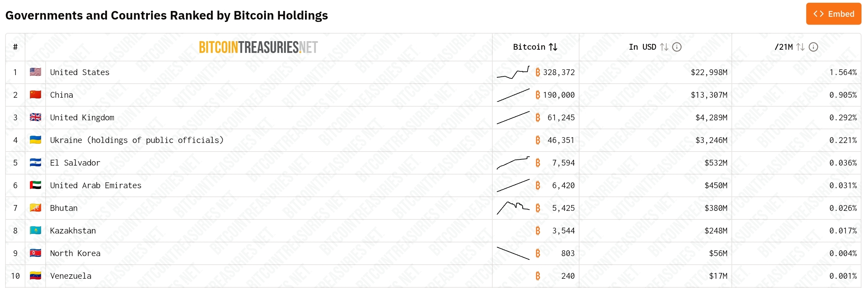Image resolution: width=868 pixels, height=288 pixels.
Task: Sort by /21M column arrows
Action: (800, 47)
